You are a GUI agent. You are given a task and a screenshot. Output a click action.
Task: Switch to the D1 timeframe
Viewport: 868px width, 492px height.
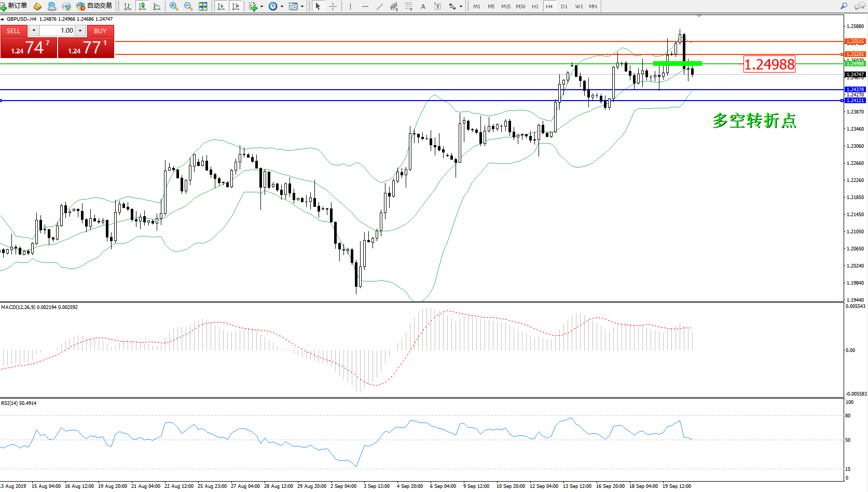[564, 6]
